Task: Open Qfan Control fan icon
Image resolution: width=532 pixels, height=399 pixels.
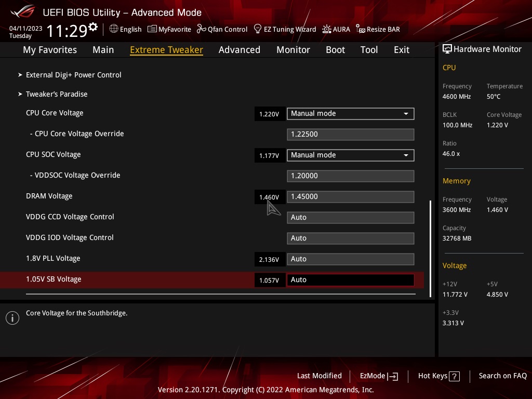Action: tap(201, 29)
